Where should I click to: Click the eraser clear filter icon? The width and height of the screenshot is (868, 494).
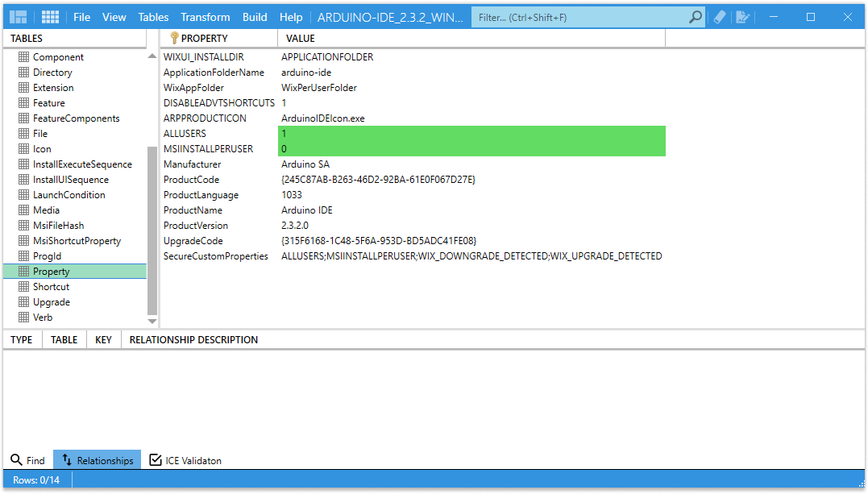[x=719, y=17]
